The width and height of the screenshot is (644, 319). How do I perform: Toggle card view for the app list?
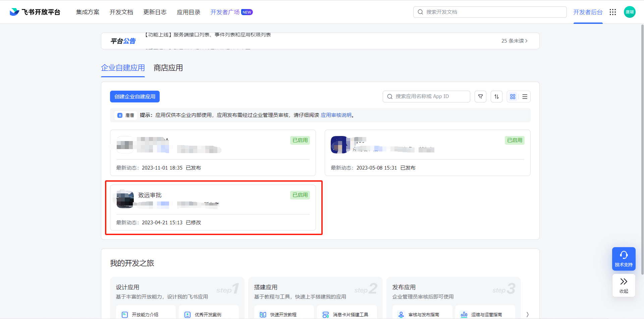(513, 96)
